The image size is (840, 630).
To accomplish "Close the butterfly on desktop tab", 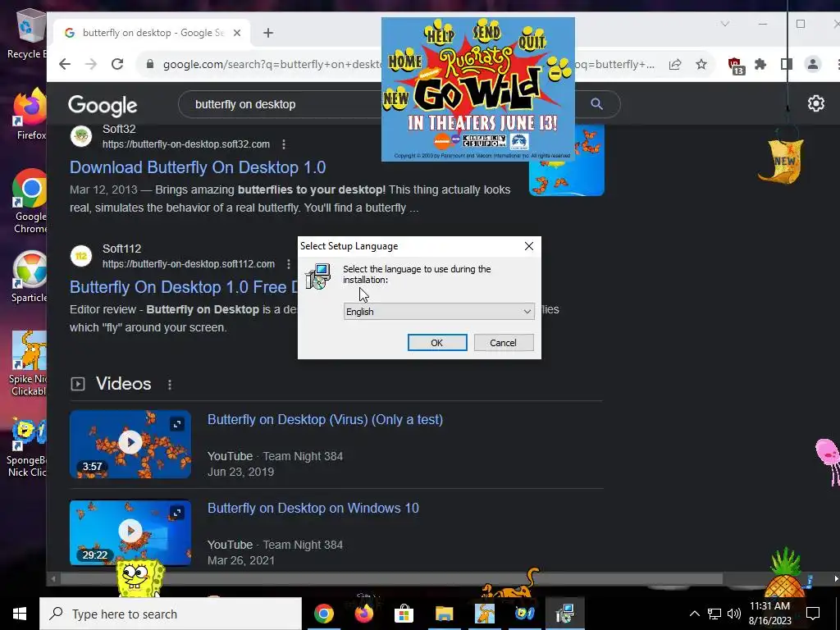I will [237, 33].
